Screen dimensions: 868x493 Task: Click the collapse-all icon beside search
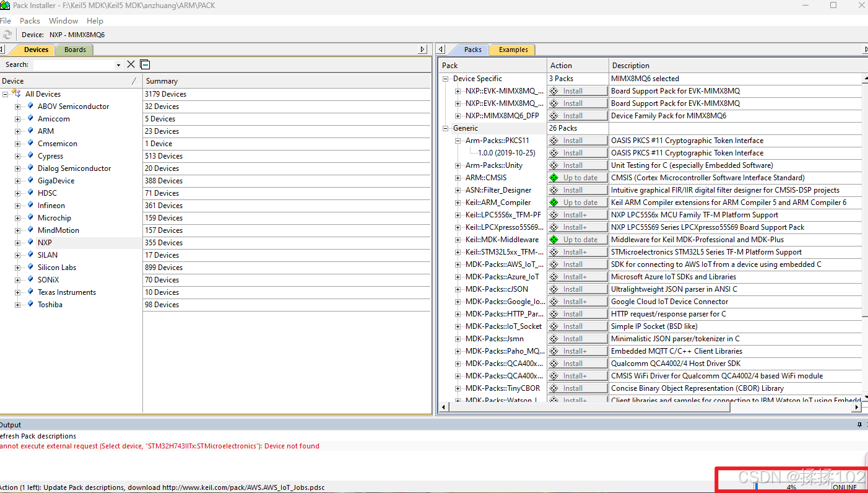[x=145, y=64]
